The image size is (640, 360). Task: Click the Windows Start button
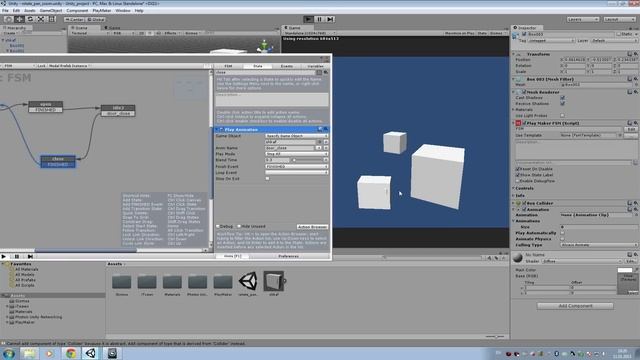(x=9, y=353)
